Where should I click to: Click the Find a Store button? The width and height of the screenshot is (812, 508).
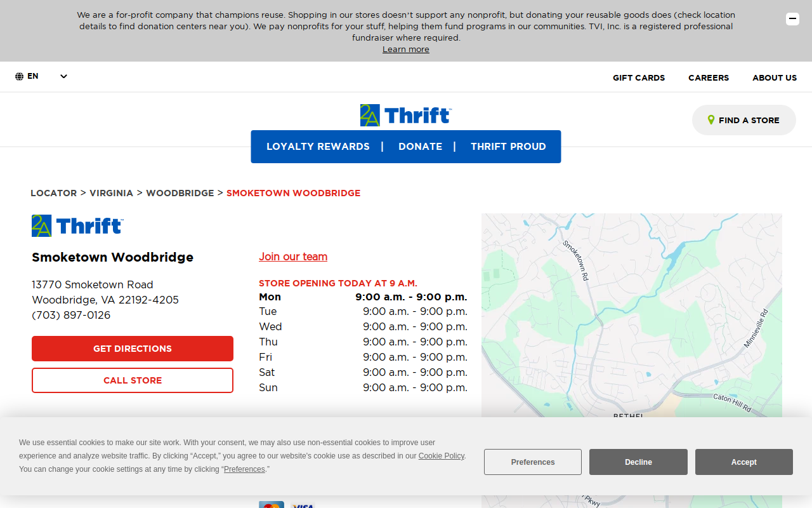(x=744, y=120)
